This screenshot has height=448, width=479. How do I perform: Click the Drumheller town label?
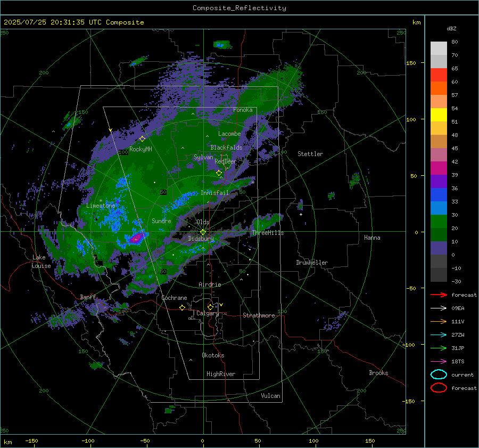point(312,263)
